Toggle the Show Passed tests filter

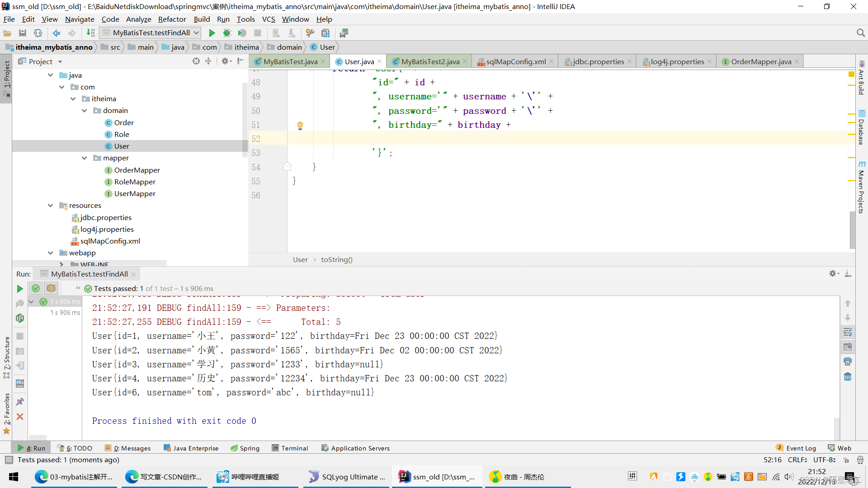pyautogui.click(x=36, y=288)
